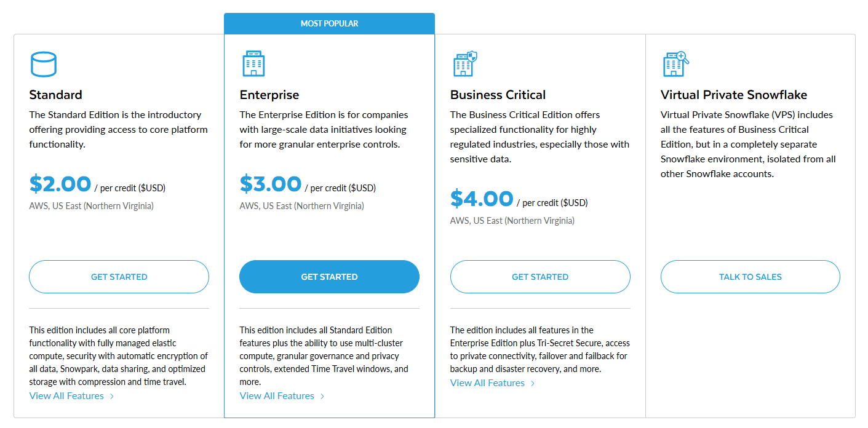
Task: Open View All Features for Standard edition
Action: [x=66, y=396]
